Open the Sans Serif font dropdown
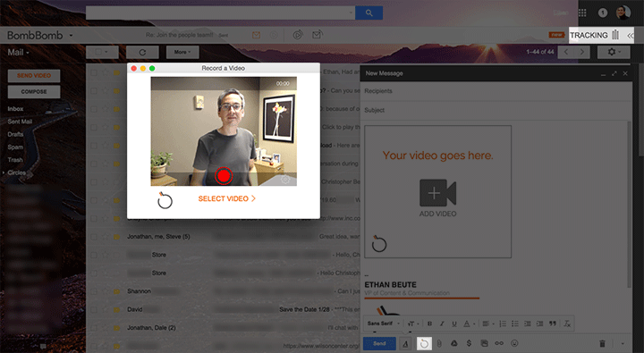 tap(384, 324)
